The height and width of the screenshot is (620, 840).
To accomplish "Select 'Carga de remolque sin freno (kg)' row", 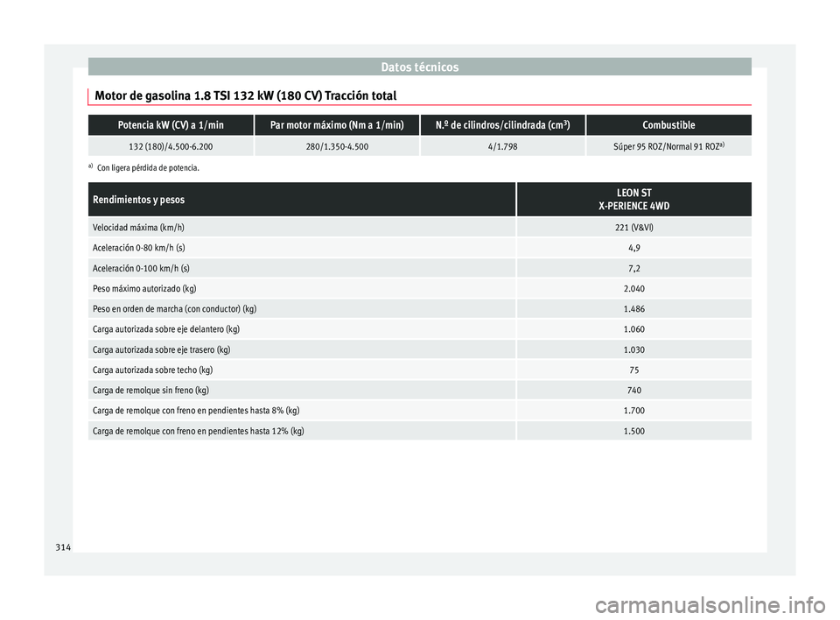I will (150, 390).
